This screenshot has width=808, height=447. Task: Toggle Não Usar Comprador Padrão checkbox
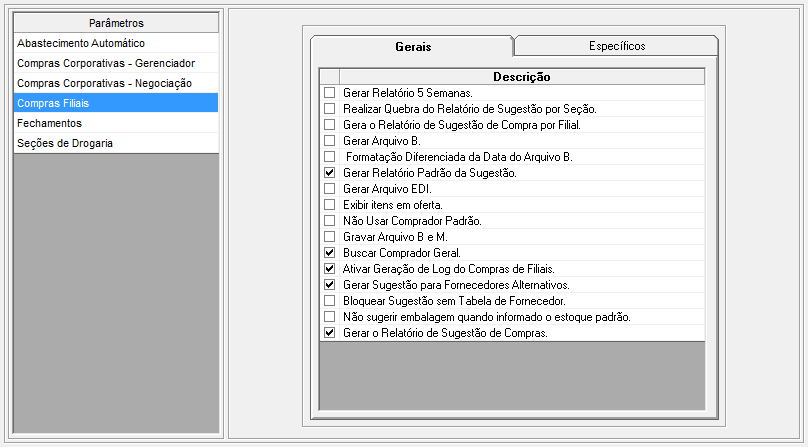[329, 221]
